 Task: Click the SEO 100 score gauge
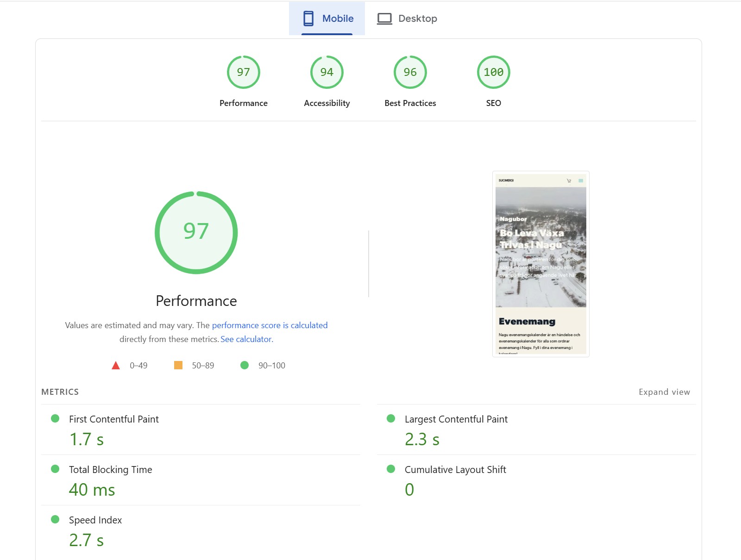pos(493,72)
